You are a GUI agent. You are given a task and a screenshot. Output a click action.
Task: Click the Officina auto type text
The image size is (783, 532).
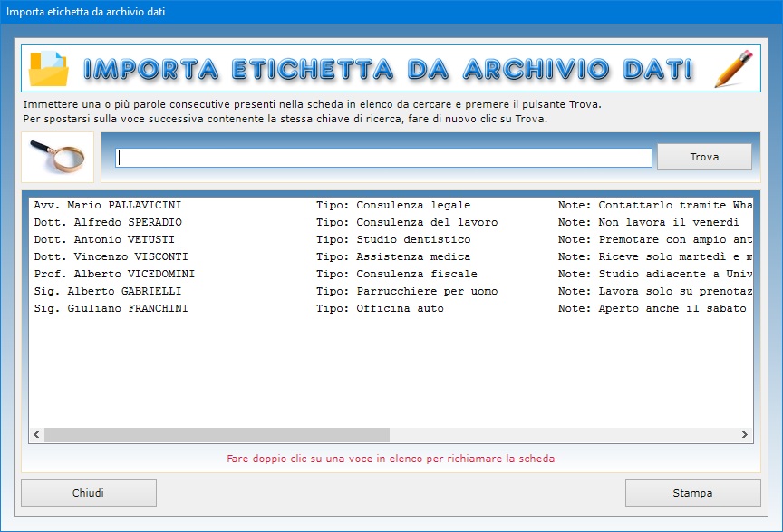[x=400, y=309]
